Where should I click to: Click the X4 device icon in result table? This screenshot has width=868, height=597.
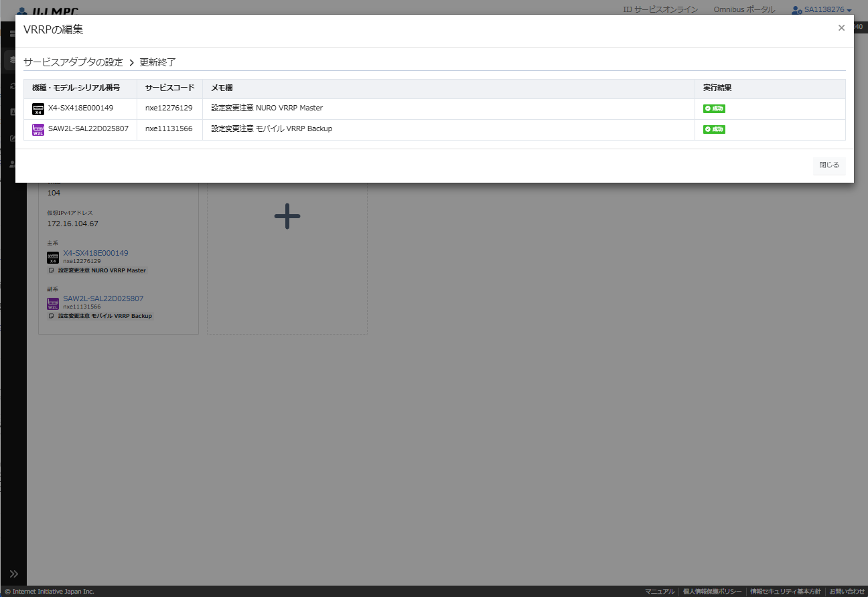(38, 109)
